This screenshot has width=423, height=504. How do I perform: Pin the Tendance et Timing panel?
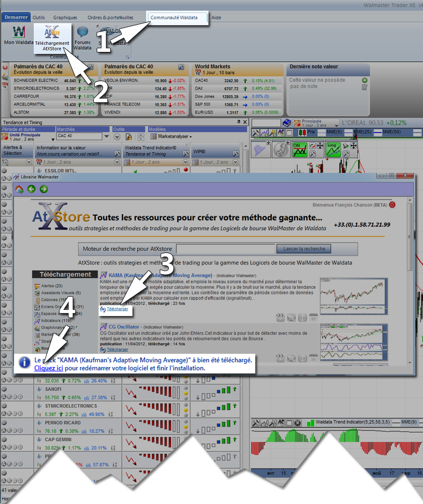coord(238,122)
